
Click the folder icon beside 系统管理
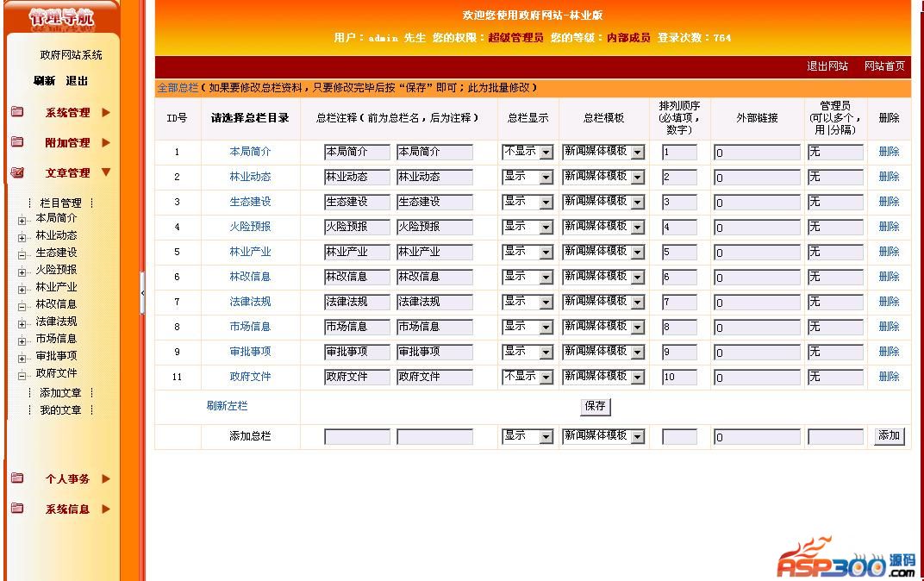pyautogui.click(x=18, y=112)
